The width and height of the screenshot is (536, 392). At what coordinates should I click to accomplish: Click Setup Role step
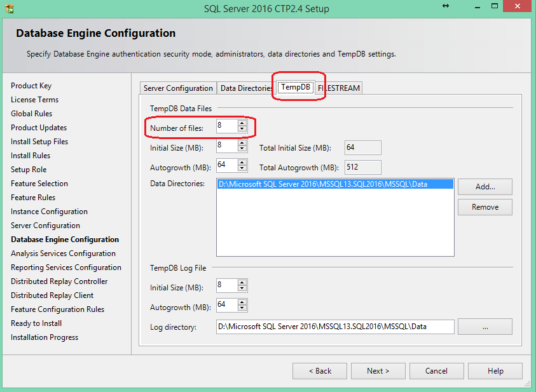click(29, 170)
